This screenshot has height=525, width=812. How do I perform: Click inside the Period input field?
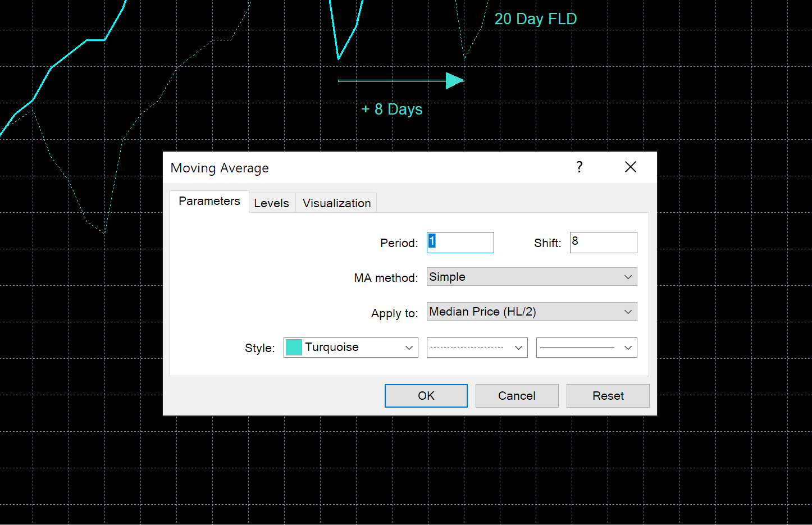460,242
